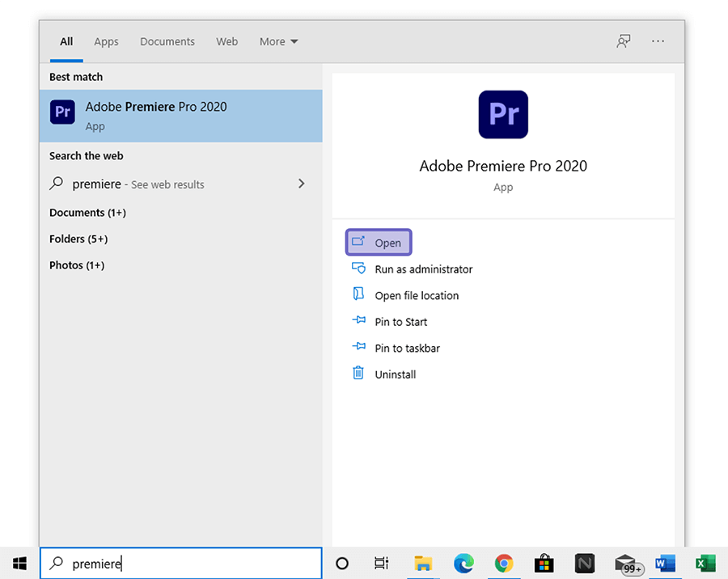Open Notion app from taskbar
The image size is (728, 579).
[585, 563]
